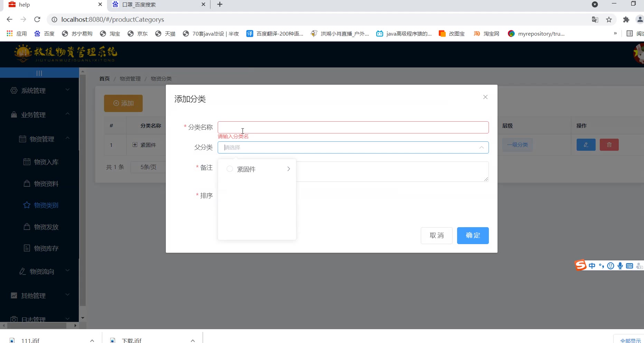
Task: Expand 其他管理 sidebar menu
Action: pyautogui.click(x=39, y=296)
